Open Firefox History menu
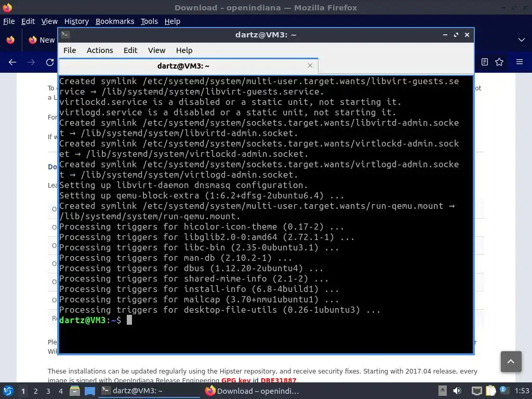532x399 pixels. pyautogui.click(x=76, y=21)
